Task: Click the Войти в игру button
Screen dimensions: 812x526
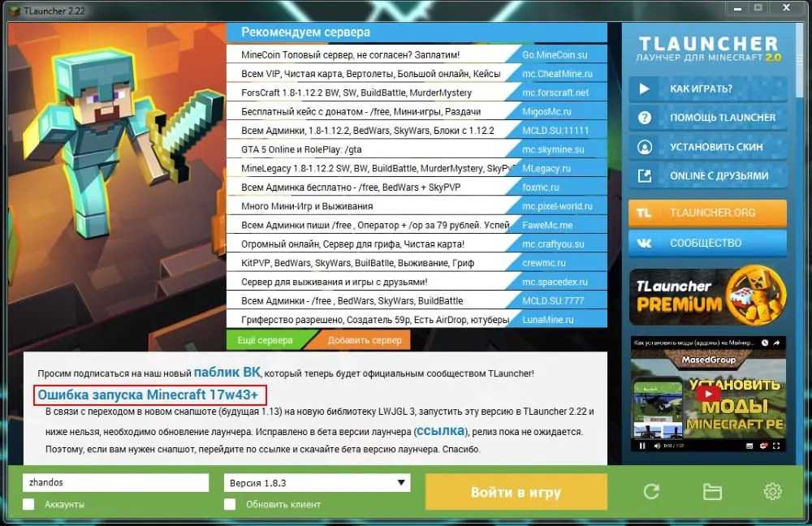Action: [x=516, y=492]
